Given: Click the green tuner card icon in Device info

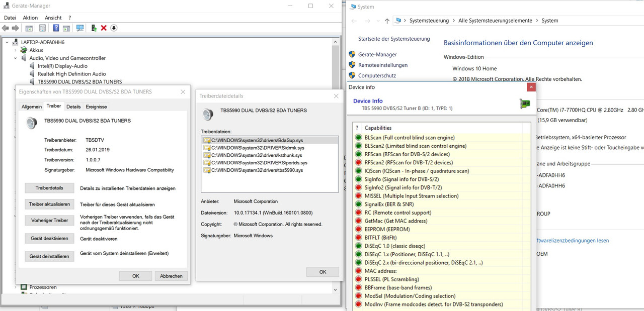Looking at the screenshot, I should coord(525,104).
